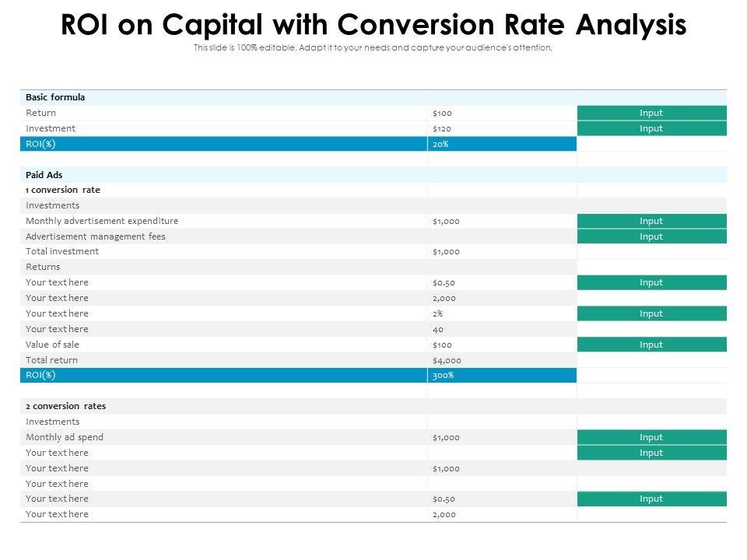Select the $4,000 Total return value
747x560 pixels.
(447, 360)
